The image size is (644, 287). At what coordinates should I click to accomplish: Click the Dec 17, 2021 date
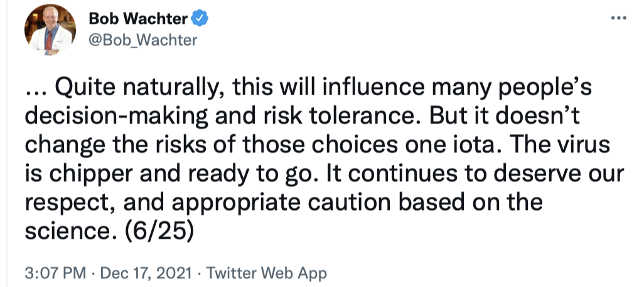[x=148, y=273]
